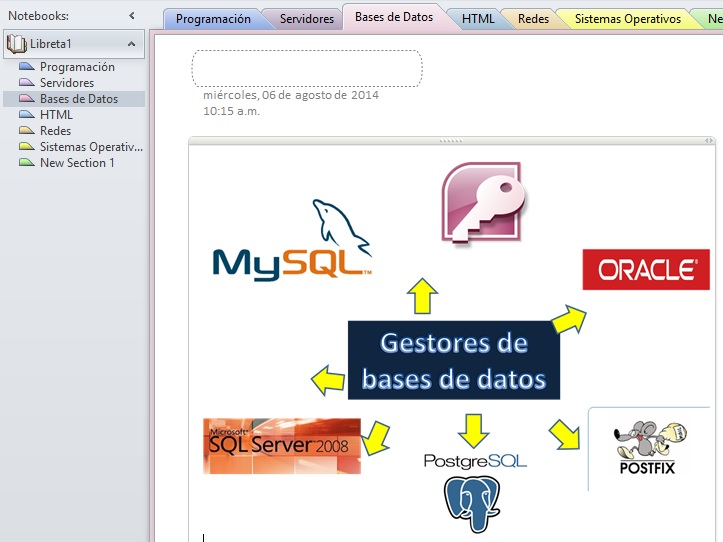Click the note container top drag handle
The image size is (723, 542).
click(451, 141)
